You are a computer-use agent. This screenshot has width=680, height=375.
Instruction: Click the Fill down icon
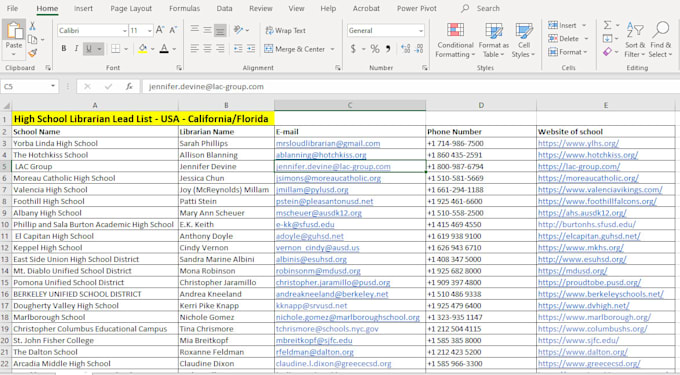point(608,39)
